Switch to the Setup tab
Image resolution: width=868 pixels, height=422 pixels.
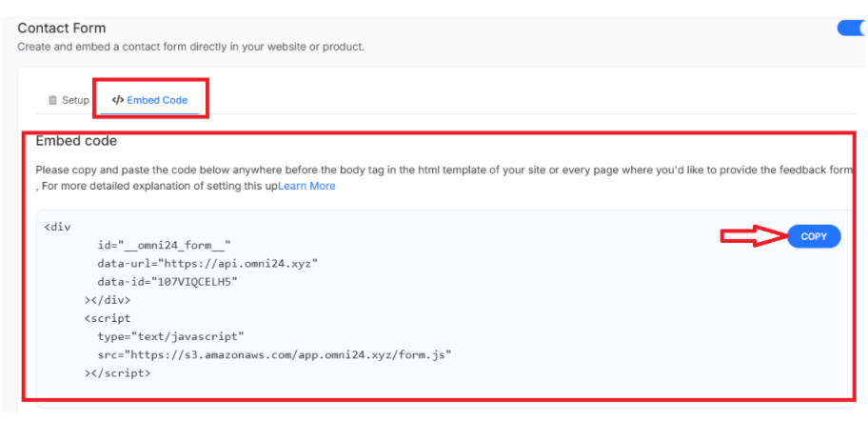pyautogui.click(x=69, y=100)
